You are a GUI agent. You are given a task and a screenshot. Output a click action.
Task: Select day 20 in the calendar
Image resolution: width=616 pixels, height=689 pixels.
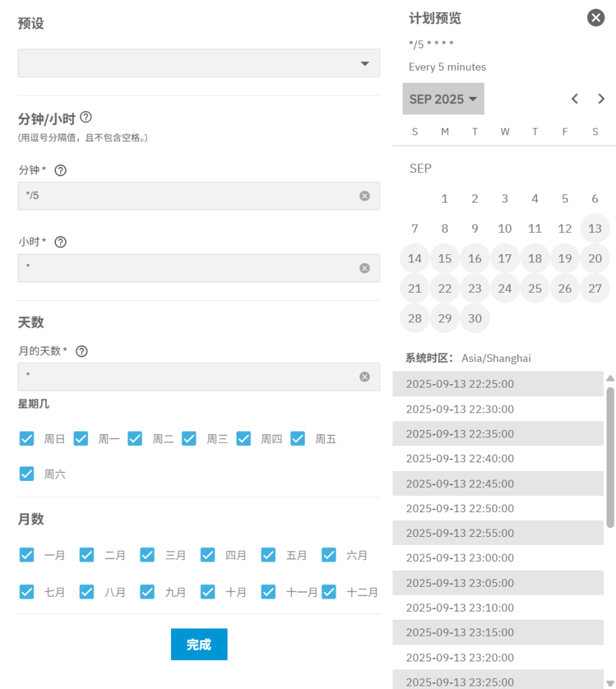pos(594,258)
